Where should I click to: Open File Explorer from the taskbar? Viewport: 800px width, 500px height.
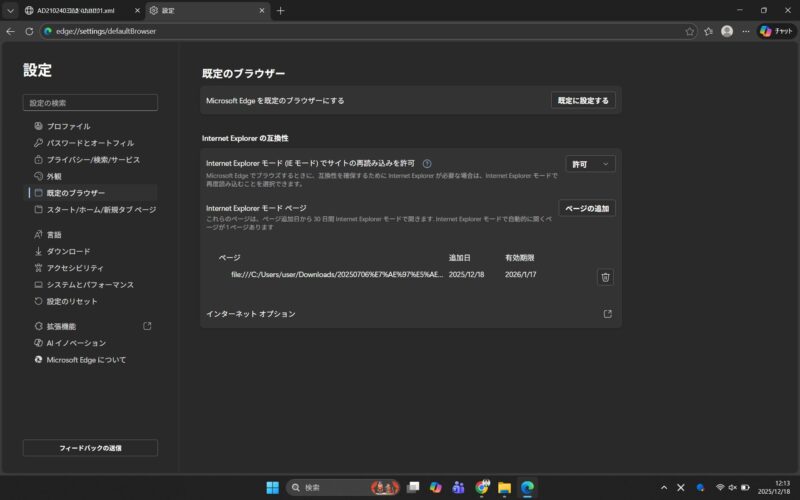pyautogui.click(x=504, y=487)
